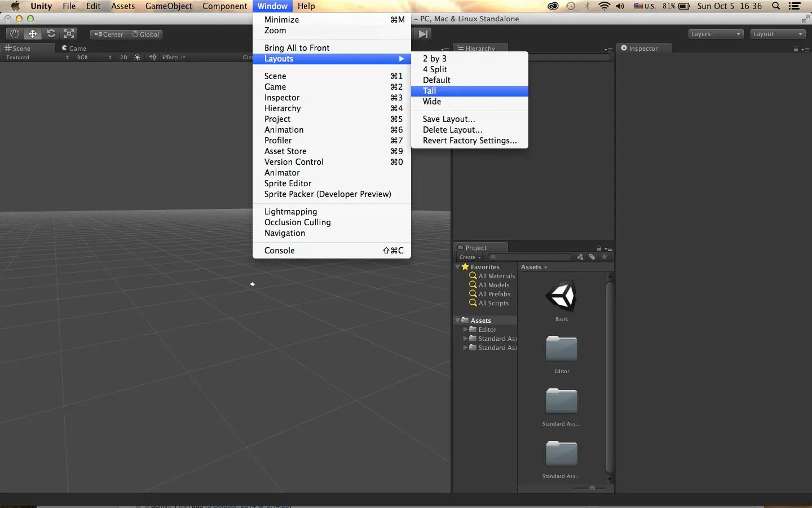Choose Tall from the Layouts submenu
The image size is (812, 508).
coord(430,91)
